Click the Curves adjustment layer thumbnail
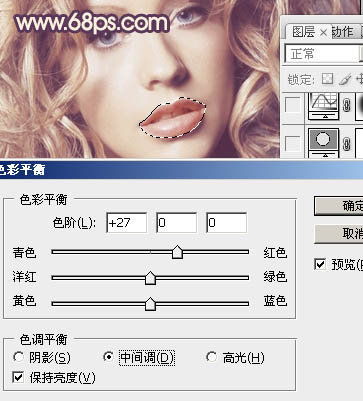Viewport: 363px width, 401px height. [324, 106]
